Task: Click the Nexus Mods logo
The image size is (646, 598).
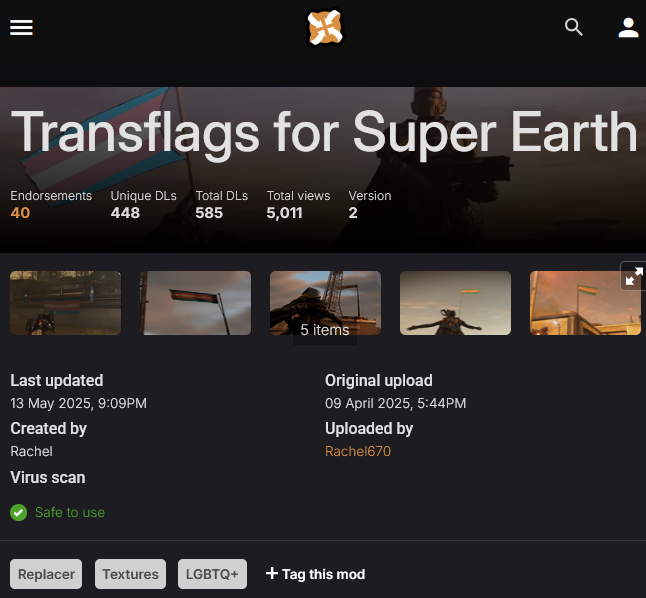Action: pyautogui.click(x=325, y=28)
